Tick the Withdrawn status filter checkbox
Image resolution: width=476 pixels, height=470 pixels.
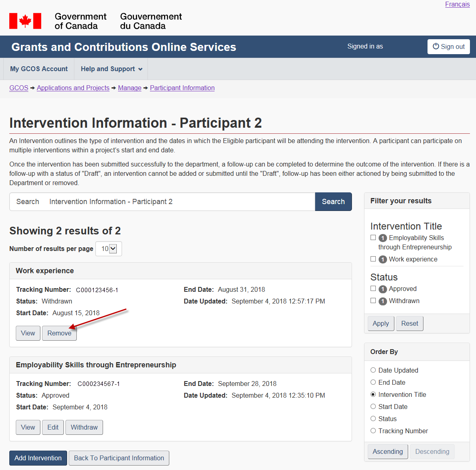373,301
